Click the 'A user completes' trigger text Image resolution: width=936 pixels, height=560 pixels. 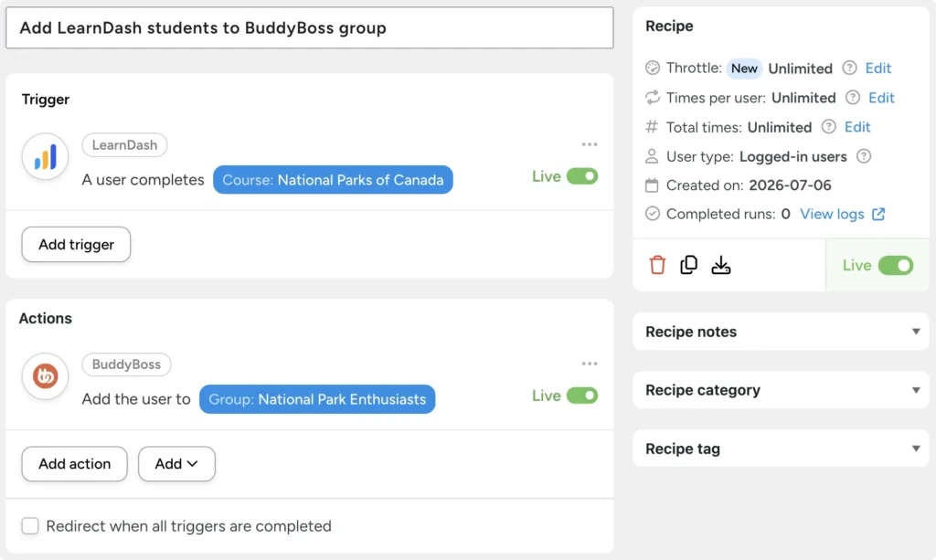tap(143, 179)
